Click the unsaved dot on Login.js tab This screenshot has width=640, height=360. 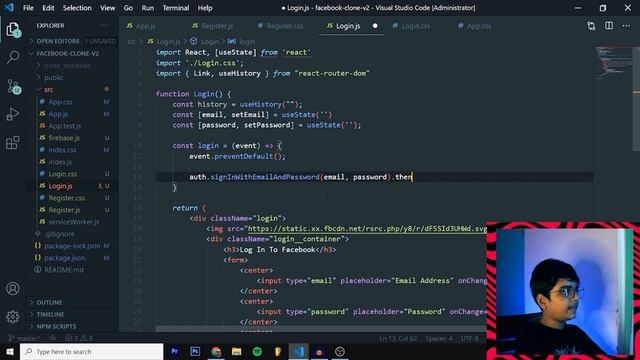click(x=375, y=26)
